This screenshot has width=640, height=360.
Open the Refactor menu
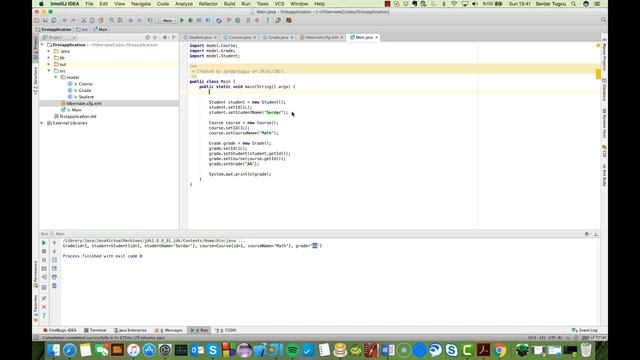pos(208,4)
